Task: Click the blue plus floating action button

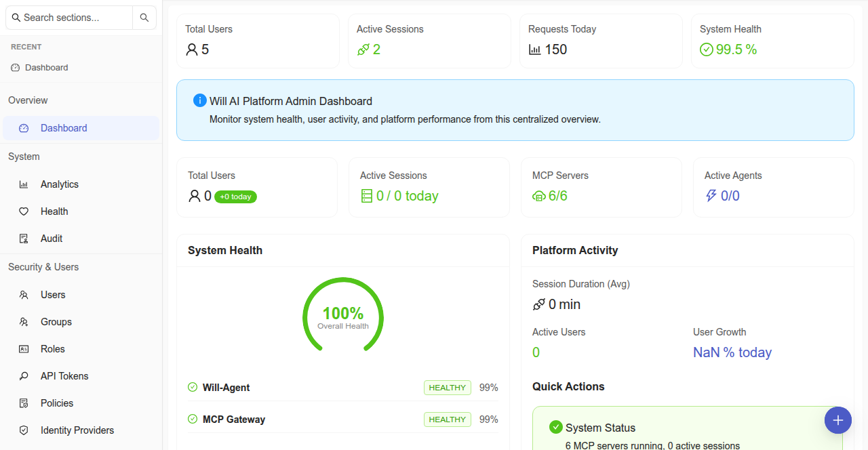Action: coord(838,420)
